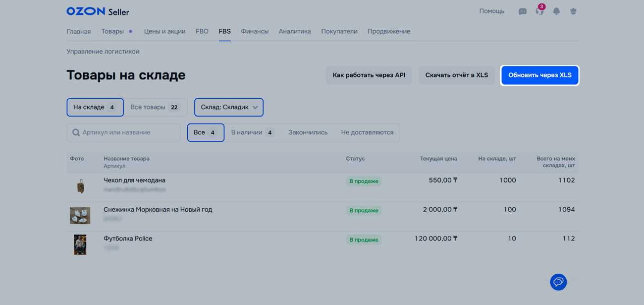Click the search magnifier icon

(x=76, y=132)
